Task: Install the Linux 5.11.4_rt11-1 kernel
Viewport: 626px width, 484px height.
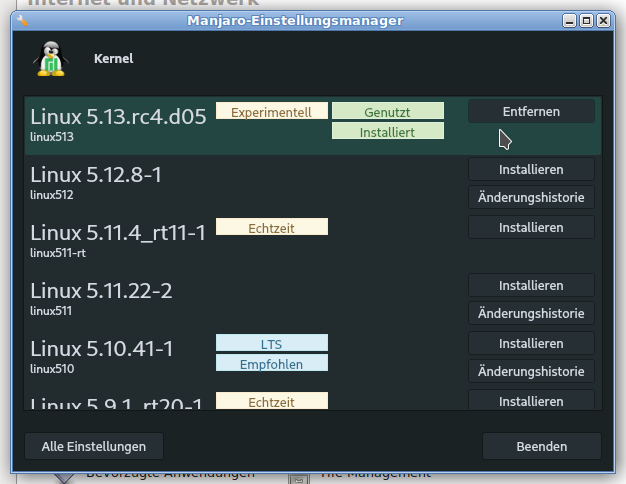Action: pyautogui.click(x=531, y=227)
